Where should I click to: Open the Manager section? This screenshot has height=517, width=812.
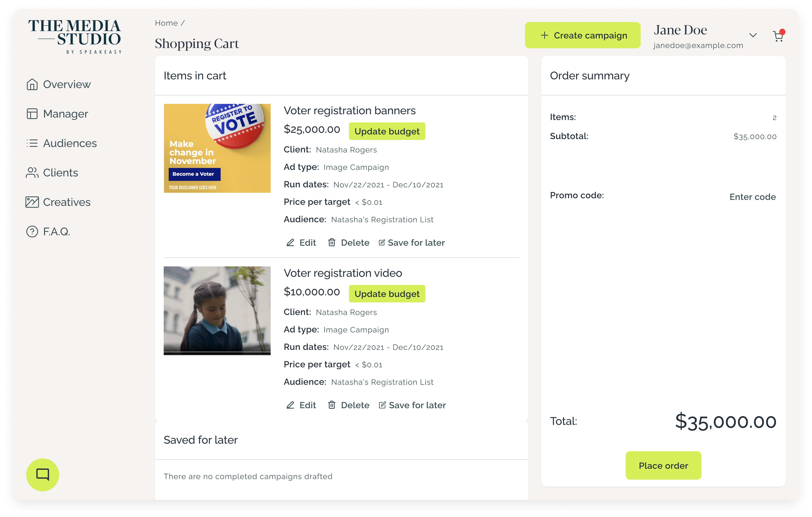(65, 114)
